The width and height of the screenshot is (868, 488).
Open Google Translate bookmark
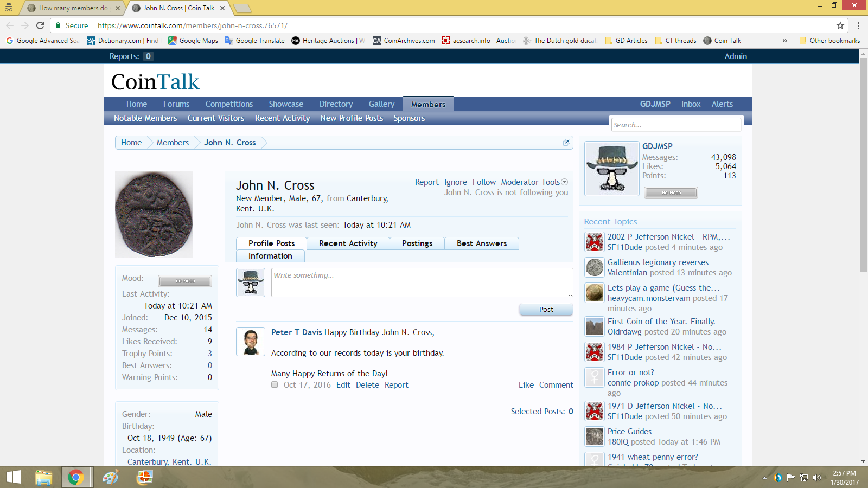click(254, 41)
